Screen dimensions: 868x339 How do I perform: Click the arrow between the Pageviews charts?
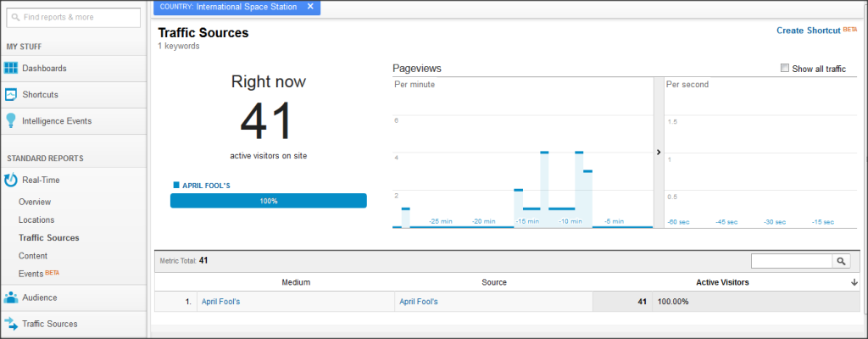click(x=659, y=152)
